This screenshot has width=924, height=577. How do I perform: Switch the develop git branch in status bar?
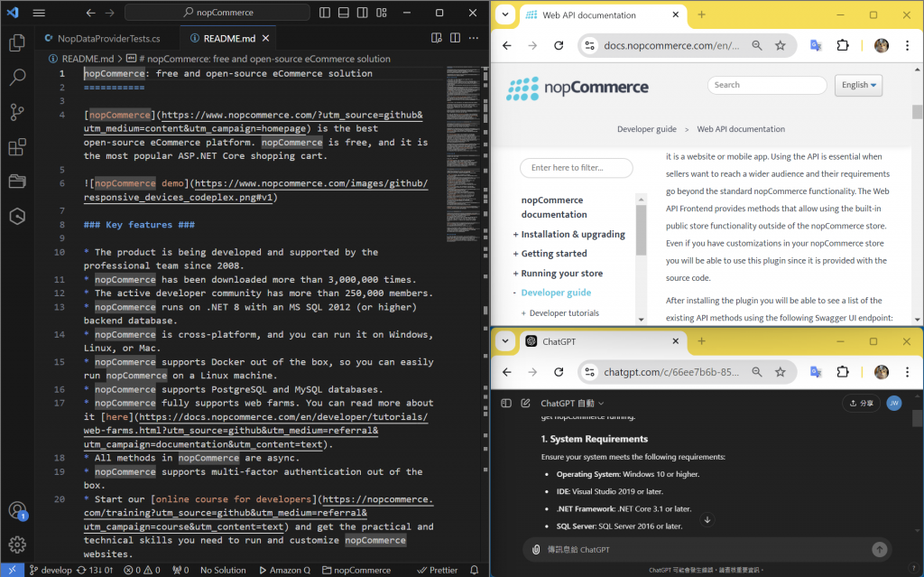51,570
